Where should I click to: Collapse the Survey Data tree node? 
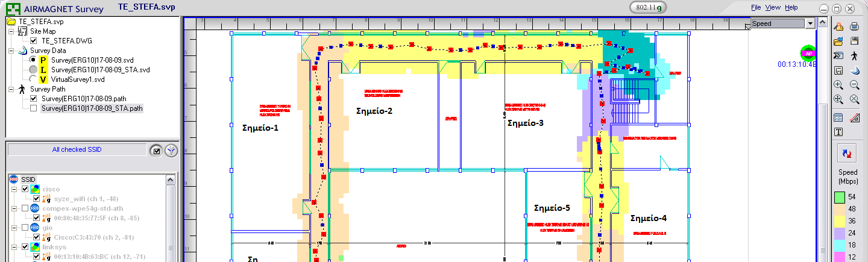click(12, 51)
